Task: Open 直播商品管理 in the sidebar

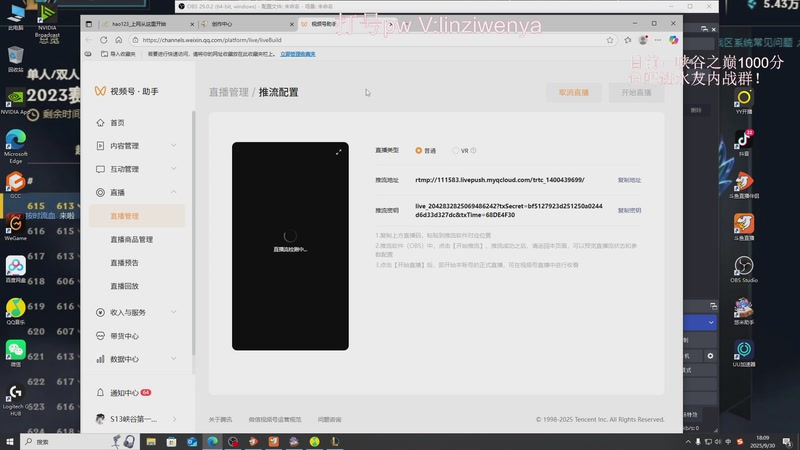Action: point(132,239)
